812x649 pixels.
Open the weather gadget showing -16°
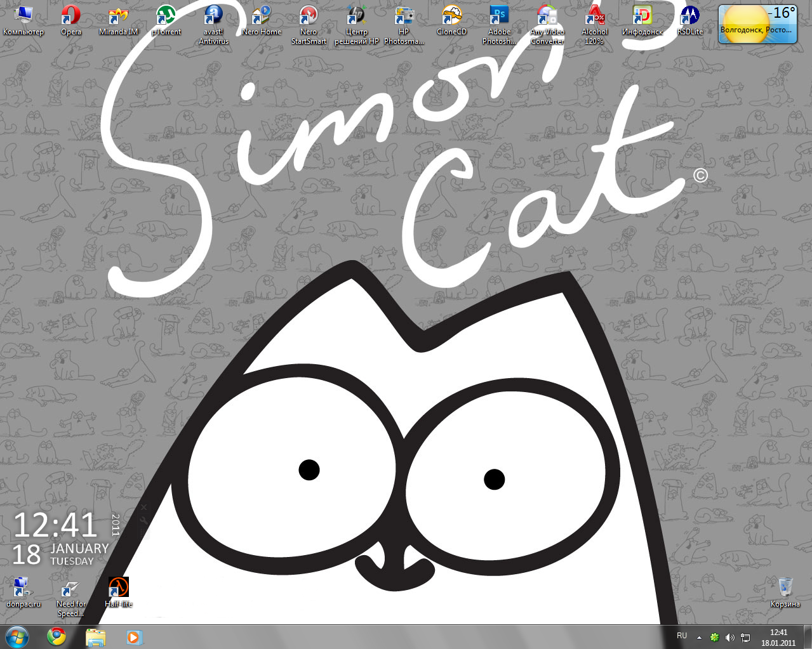coord(757,24)
